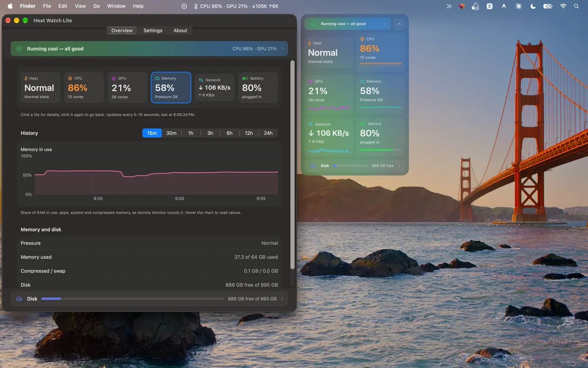Click the thermometer icon in the Overview Heat tile
This screenshot has width=588, height=368.
pyautogui.click(x=26, y=78)
